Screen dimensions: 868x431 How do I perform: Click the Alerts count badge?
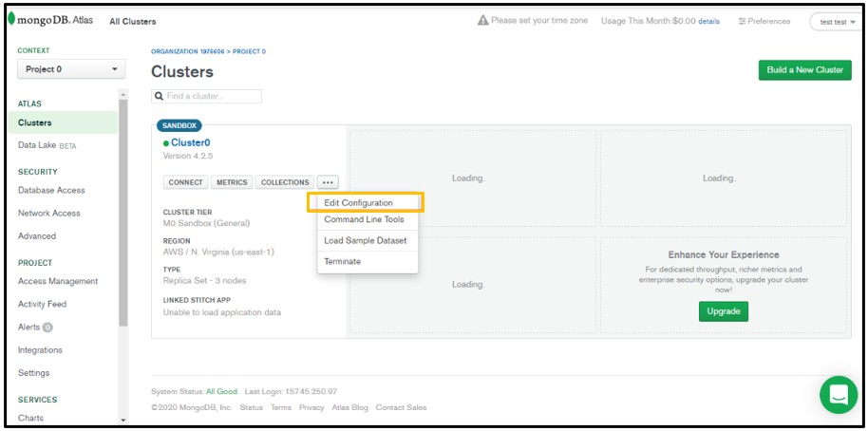(47, 328)
